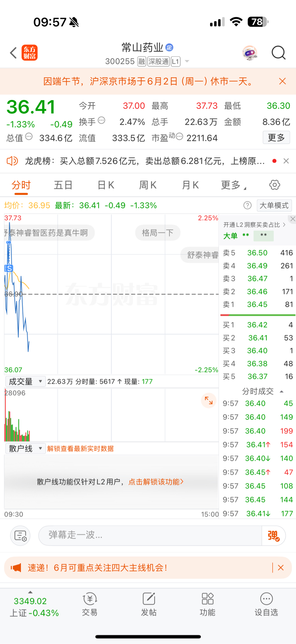Open the bullet-comment list settings icon
This screenshot has height=644, width=296.
(x=20, y=536)
